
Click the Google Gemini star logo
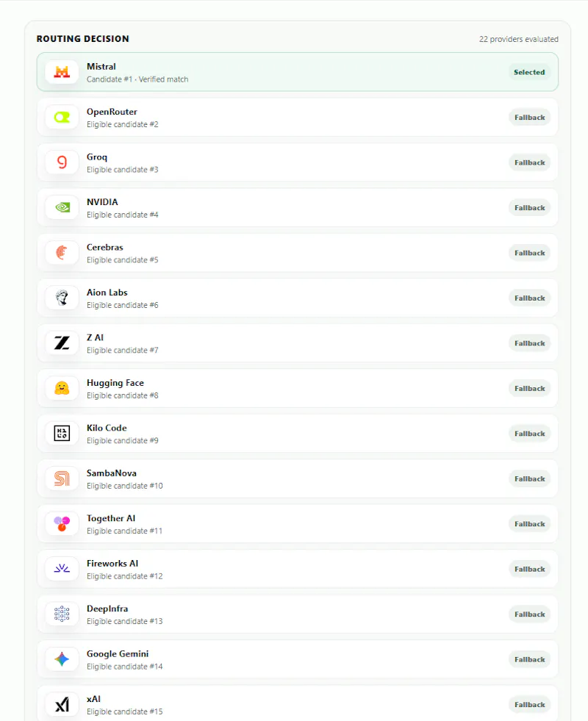(62, 659)
